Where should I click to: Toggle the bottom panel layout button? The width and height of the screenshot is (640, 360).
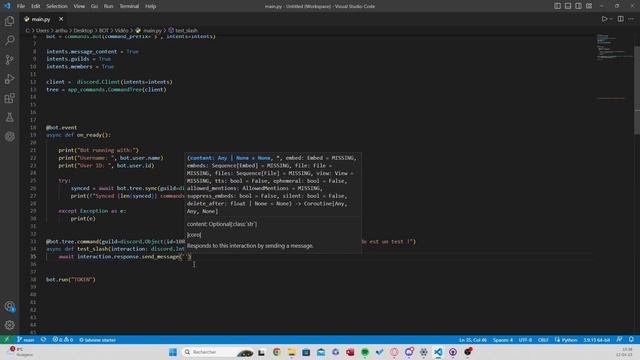pos(568,6)
